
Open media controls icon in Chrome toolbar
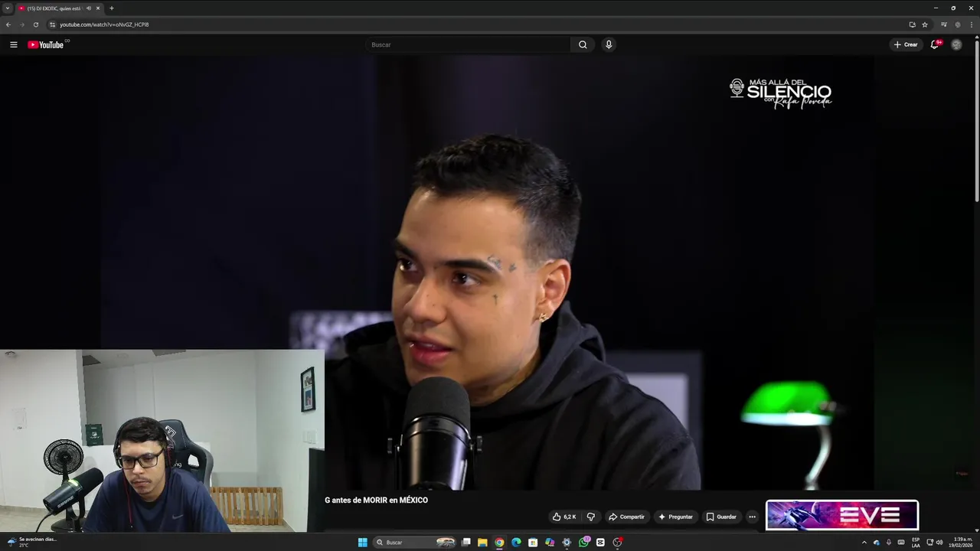point(944,24)
